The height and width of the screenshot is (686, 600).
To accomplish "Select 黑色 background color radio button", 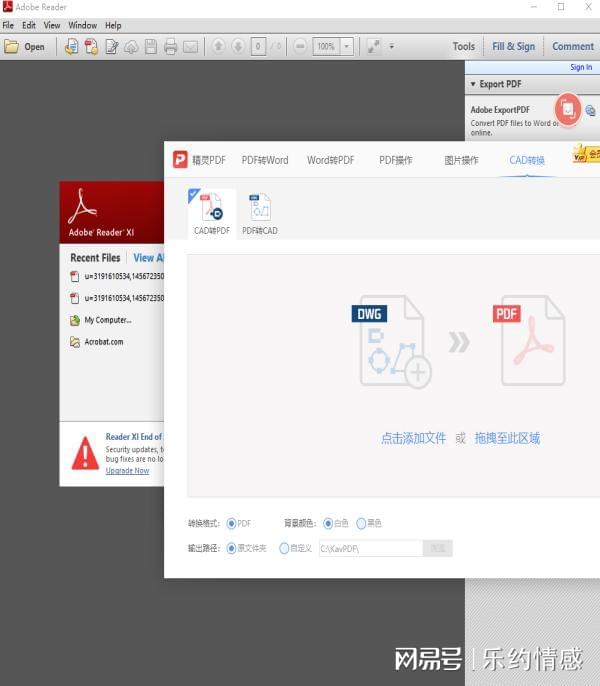I will click(361, 523).
